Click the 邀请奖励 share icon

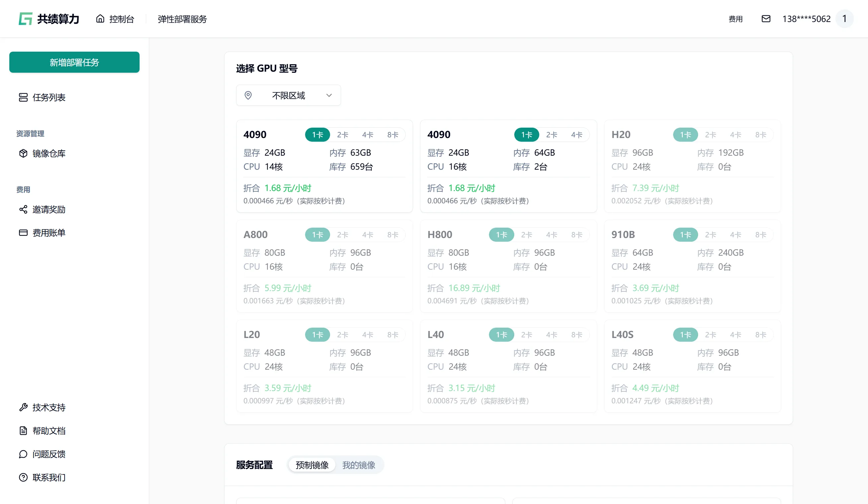click(23, 209)
